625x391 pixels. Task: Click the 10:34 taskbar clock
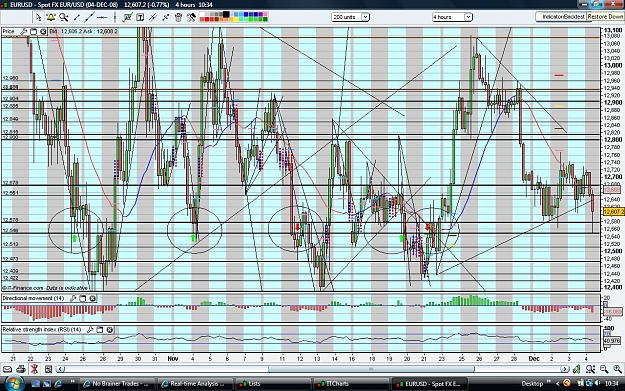tap(611, 383)
